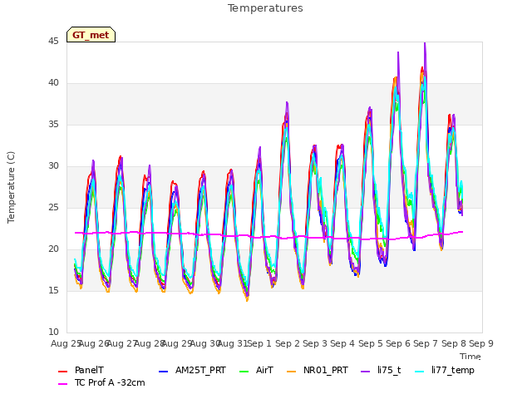
Task: Click the blue AM25T_PRT legend swatch
Action: pos(163,372)
